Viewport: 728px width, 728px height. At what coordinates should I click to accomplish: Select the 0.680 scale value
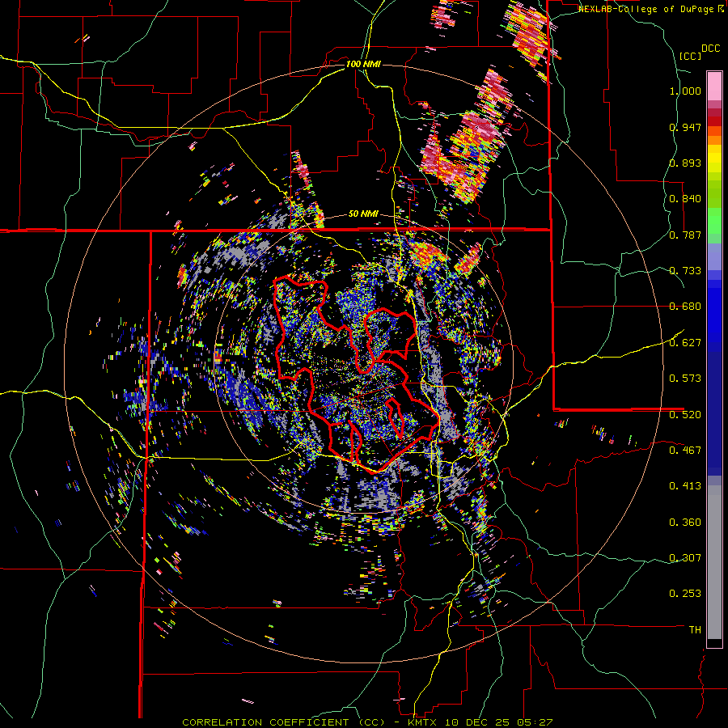pyautogui.click(x=685, y=307)
